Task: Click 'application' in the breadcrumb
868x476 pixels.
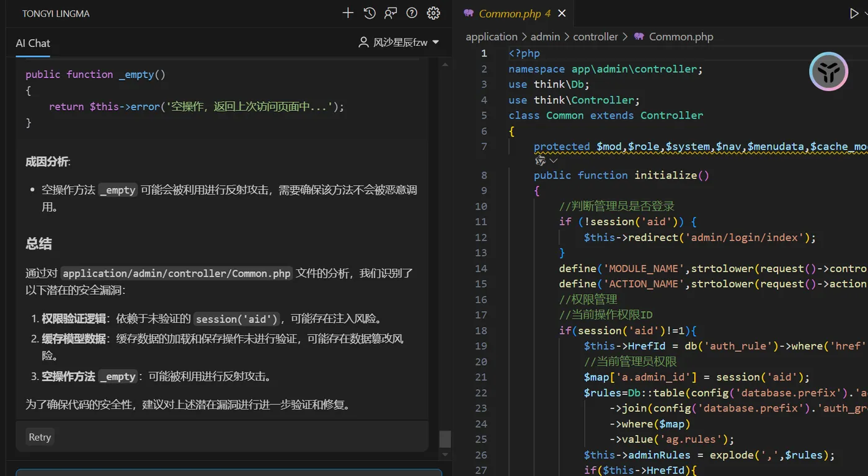Action: (x=492, y=37)
